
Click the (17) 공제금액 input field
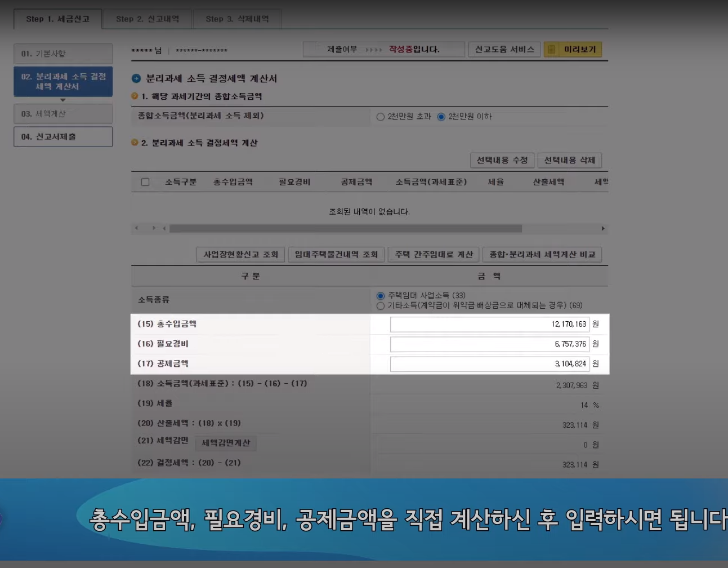489,364
